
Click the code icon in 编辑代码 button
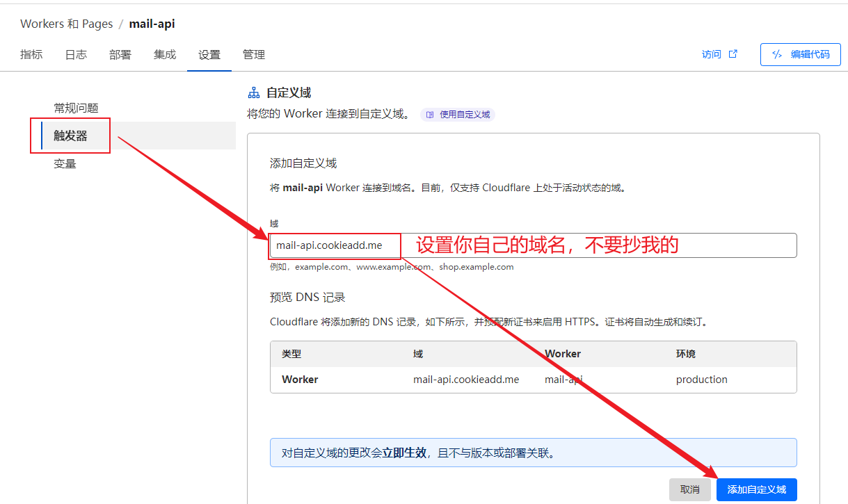(x=778, y=54)
